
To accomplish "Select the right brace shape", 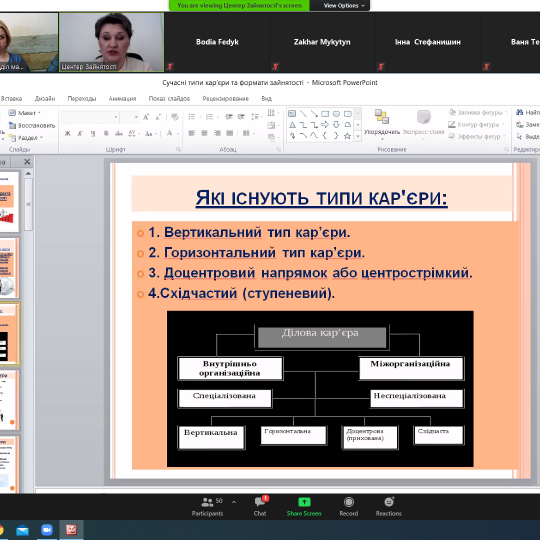I will [336, 136].
